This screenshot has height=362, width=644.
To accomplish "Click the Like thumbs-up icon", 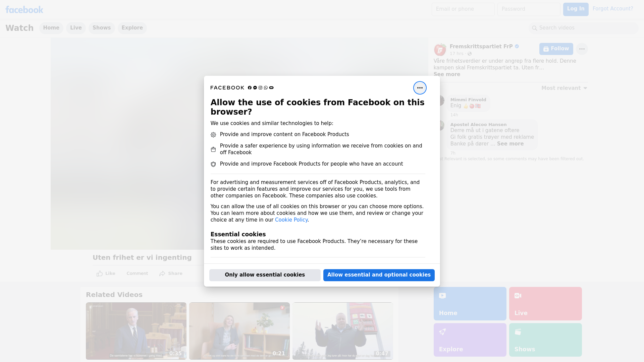I will 100,274.
